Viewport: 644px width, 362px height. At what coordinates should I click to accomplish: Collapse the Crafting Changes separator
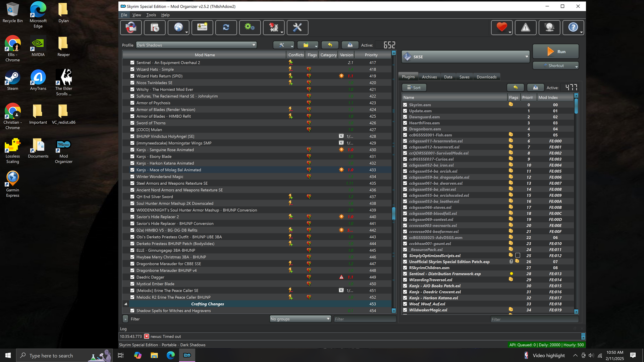point(126,304)
